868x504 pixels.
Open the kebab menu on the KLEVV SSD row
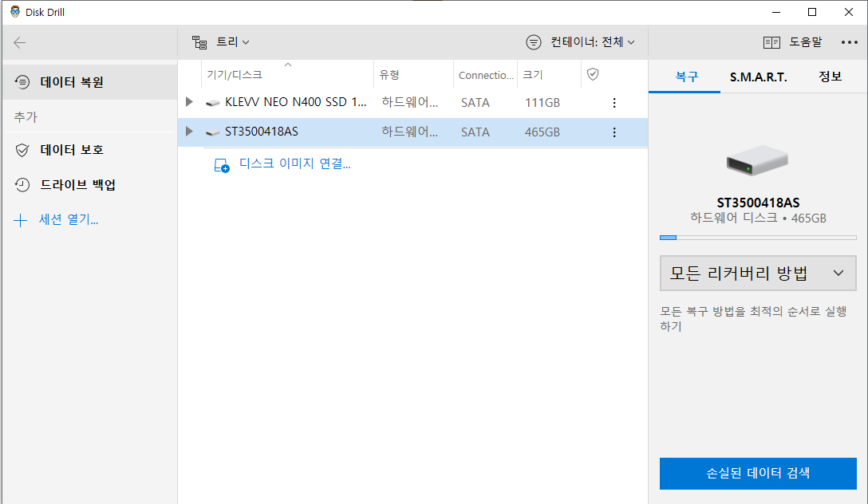(614, 102)
